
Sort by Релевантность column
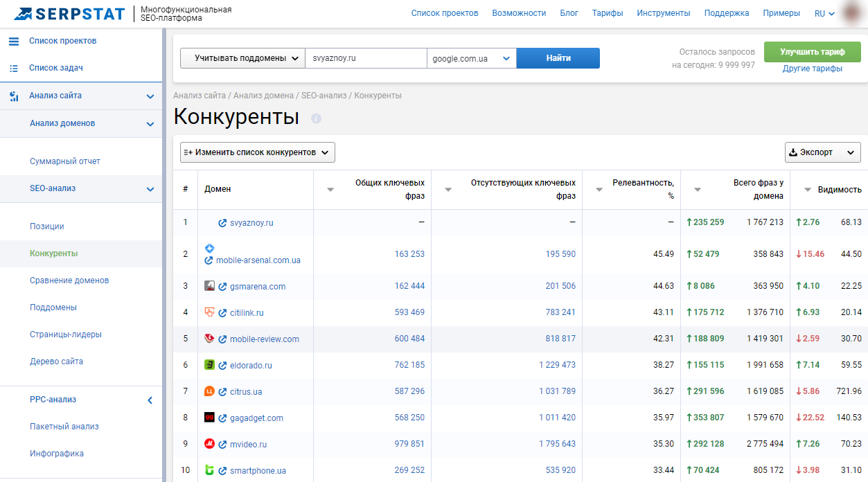[x=599, y=190]
